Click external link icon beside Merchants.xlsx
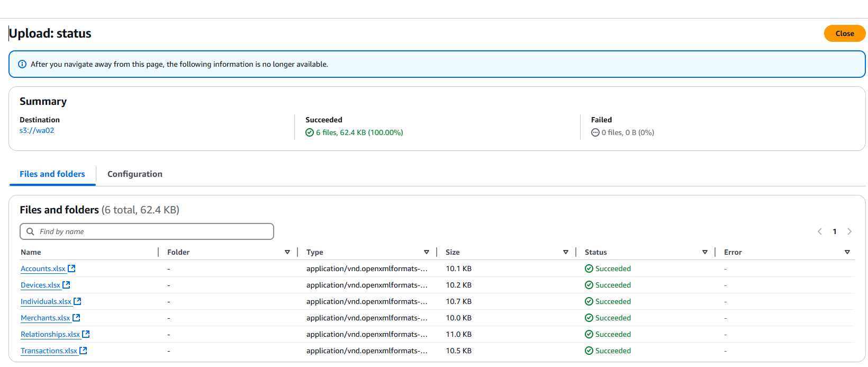 (76, 318)
